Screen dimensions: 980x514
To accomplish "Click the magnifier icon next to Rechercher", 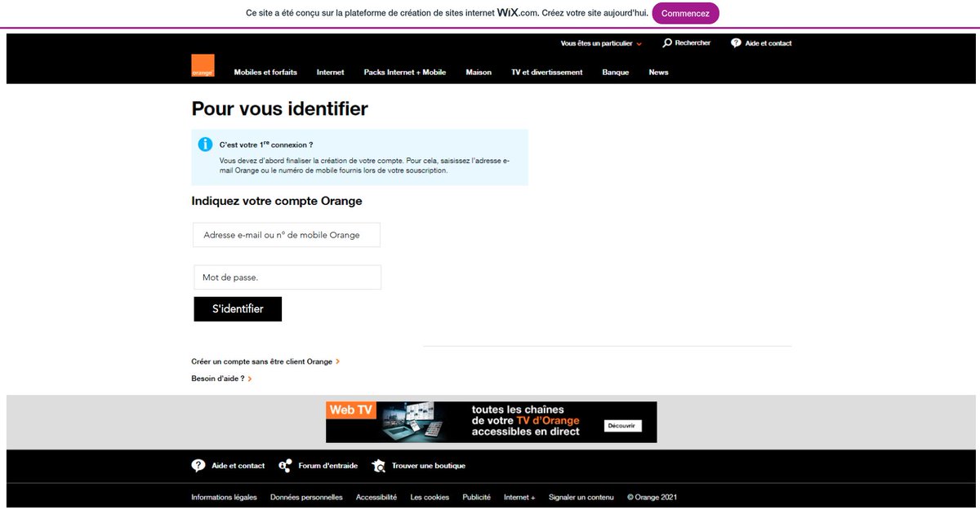I will tap(667, 43).
